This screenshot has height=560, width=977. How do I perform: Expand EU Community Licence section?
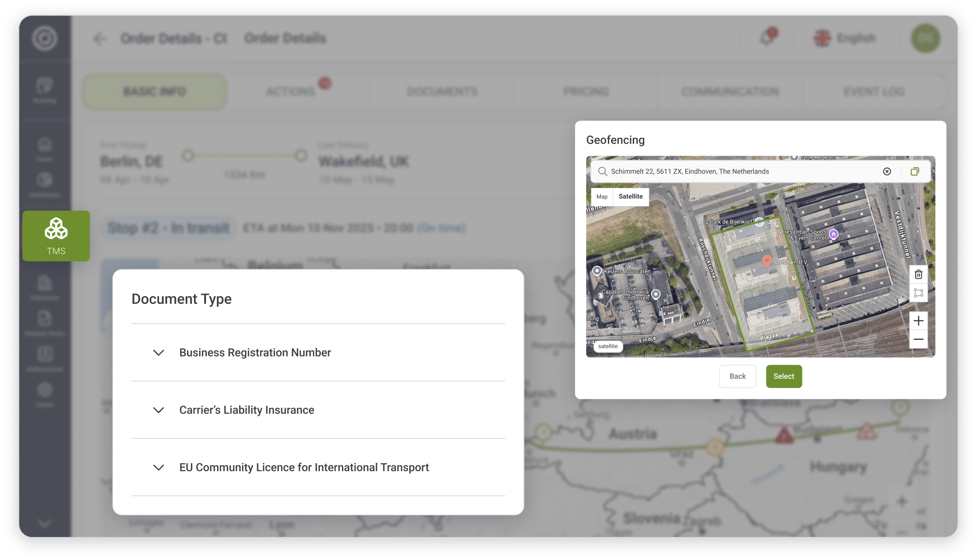click(x=159, y=467)
